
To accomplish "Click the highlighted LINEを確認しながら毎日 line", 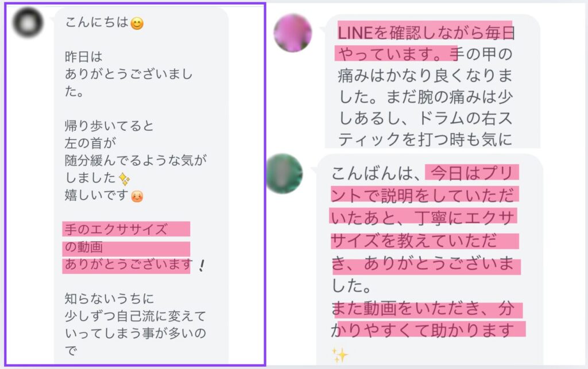I will point(427,33).
